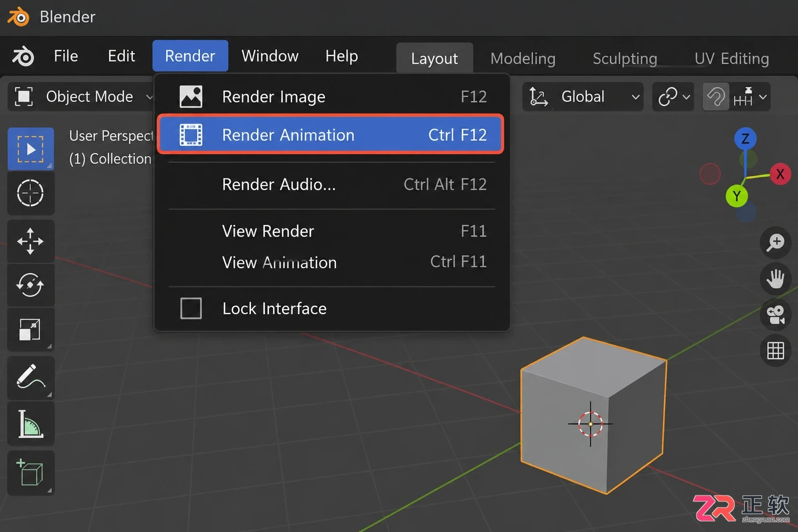
Task: Switch to the Sculpting workspace tab
Action: point(625,58)
